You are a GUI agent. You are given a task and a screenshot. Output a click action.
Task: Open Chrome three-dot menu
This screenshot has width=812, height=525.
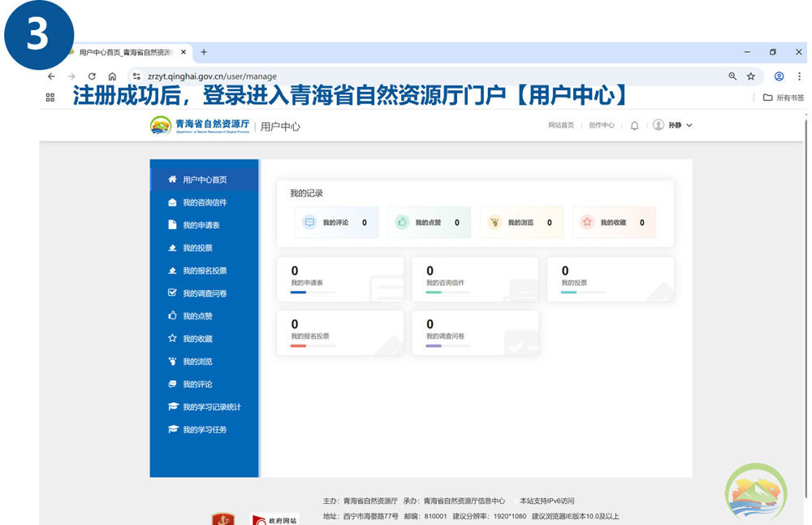[x=799, y=76]
